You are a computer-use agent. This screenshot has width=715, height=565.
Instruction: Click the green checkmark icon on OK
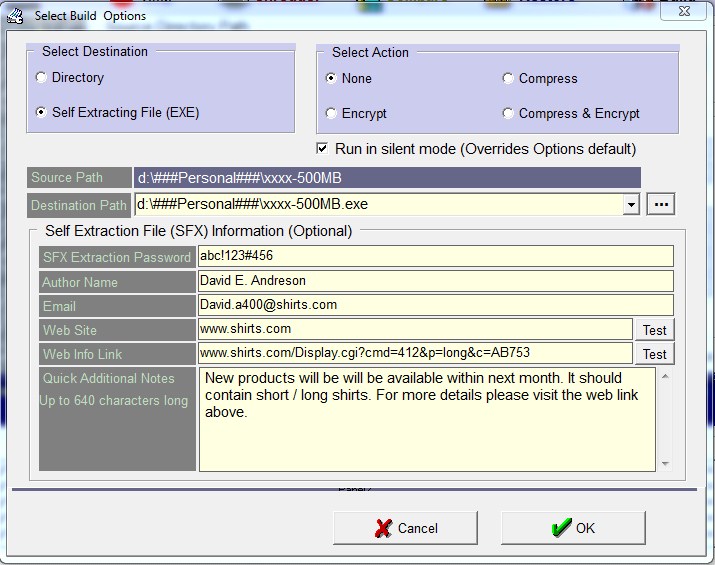tap(561, 527)
